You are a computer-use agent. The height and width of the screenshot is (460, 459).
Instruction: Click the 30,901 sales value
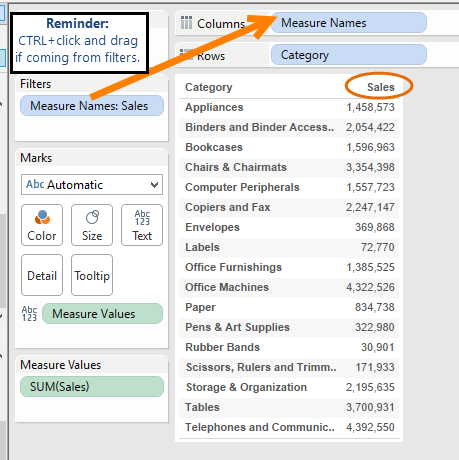(378, 347)
